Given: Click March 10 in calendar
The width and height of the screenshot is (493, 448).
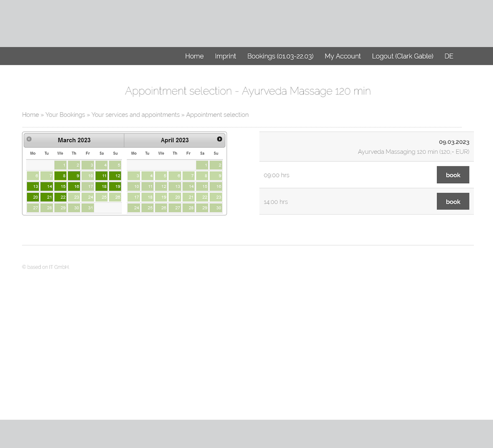Looking at the screenshot, I should tap(88, 176).
